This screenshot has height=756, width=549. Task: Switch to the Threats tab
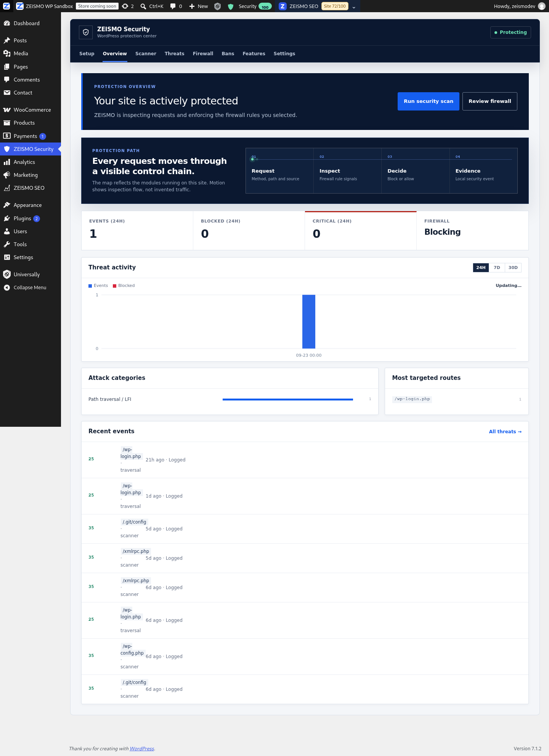point(175,54)
